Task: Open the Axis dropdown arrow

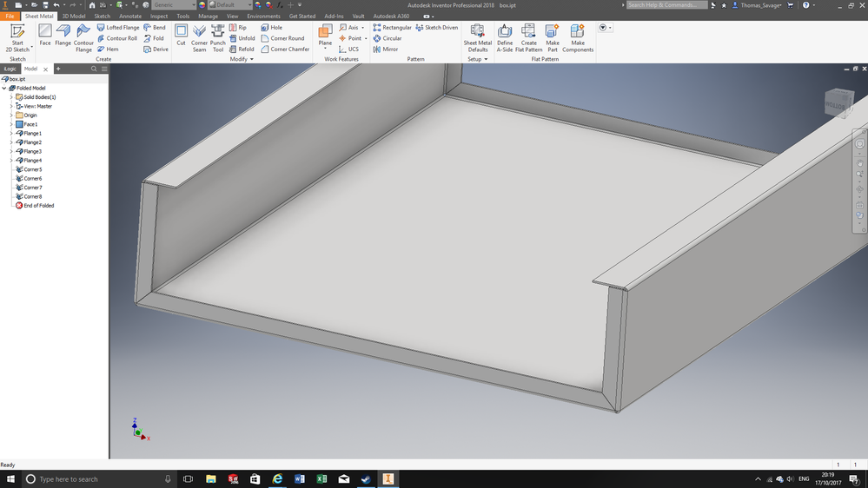Action: coord(363,28)
